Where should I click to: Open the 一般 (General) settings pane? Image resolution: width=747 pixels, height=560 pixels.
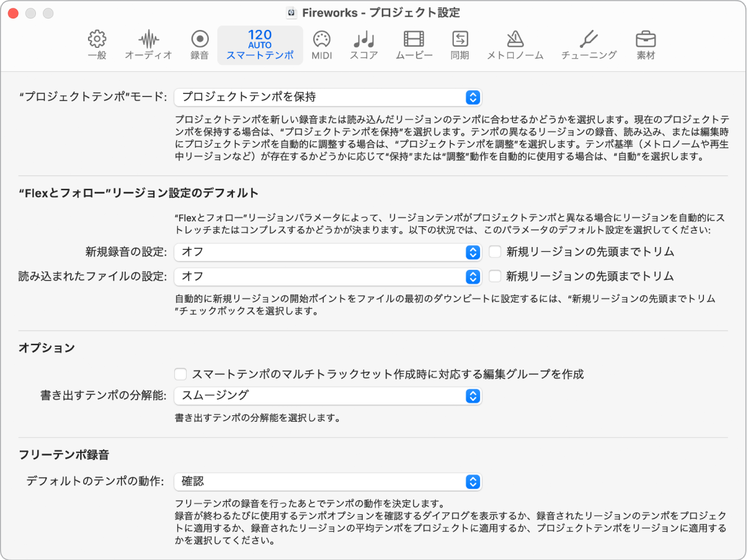tap(97, 45)
